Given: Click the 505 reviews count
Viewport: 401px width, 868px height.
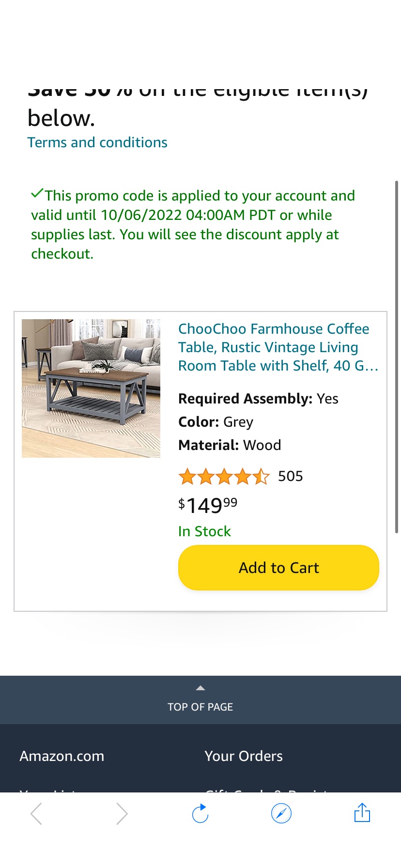Looking at the screenshot, I should coord(290,476).
